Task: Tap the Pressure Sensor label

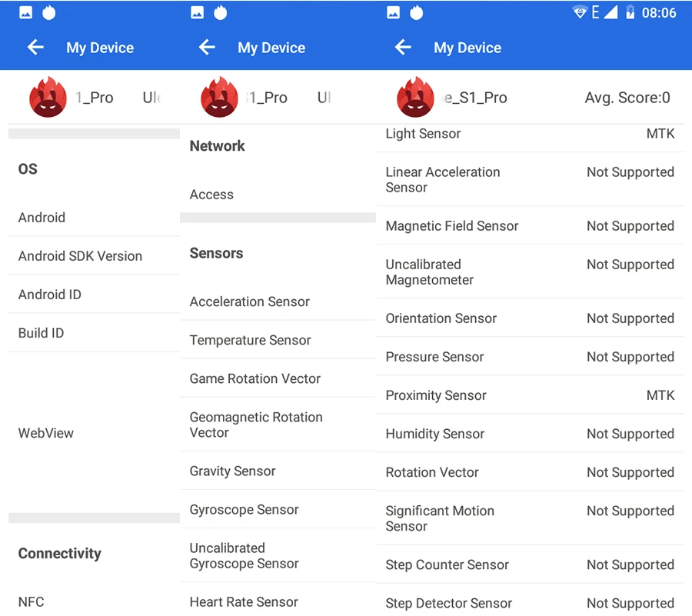Action: (x=434, y=357)
